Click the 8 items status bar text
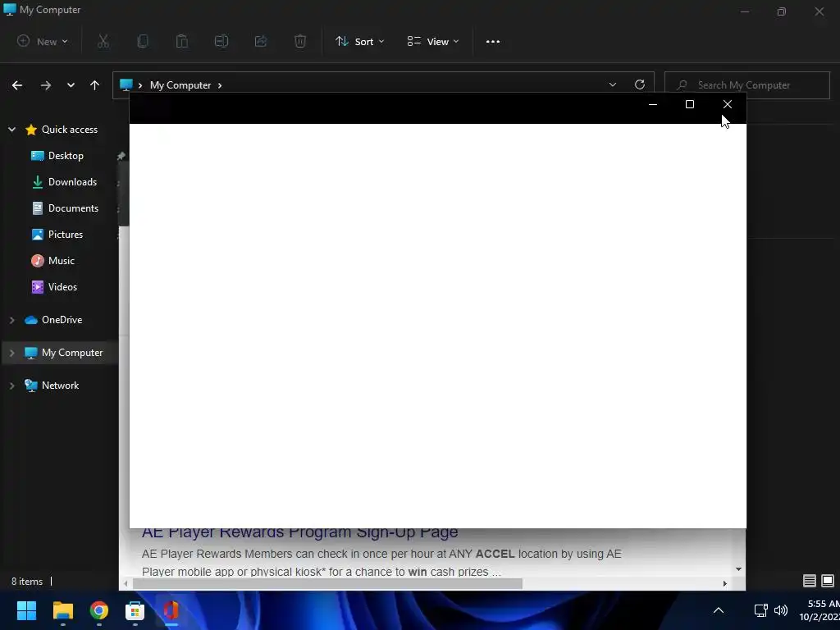The image size is (840, 630). tap(27, 582)
